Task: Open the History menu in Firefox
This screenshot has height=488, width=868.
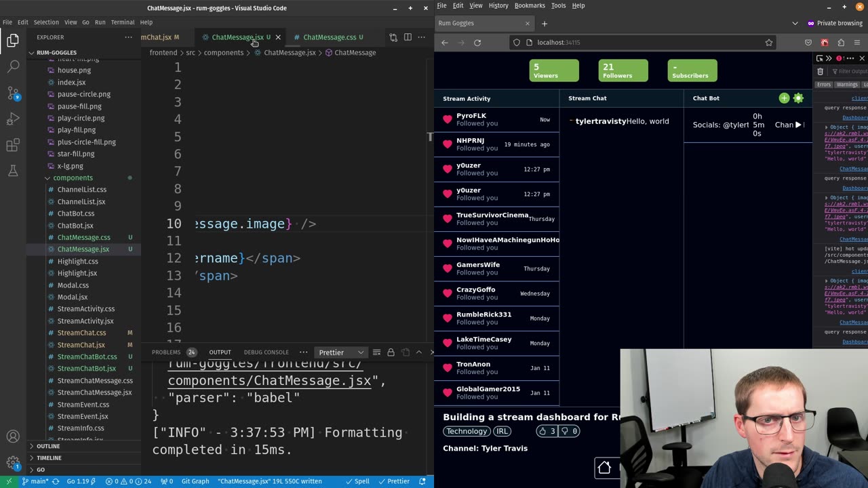Action: [x=498, y=5]
